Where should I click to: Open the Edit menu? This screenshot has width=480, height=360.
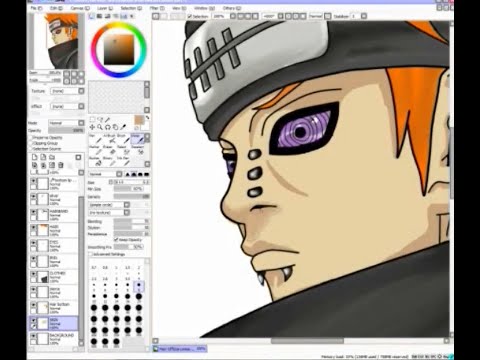point(56,8)
